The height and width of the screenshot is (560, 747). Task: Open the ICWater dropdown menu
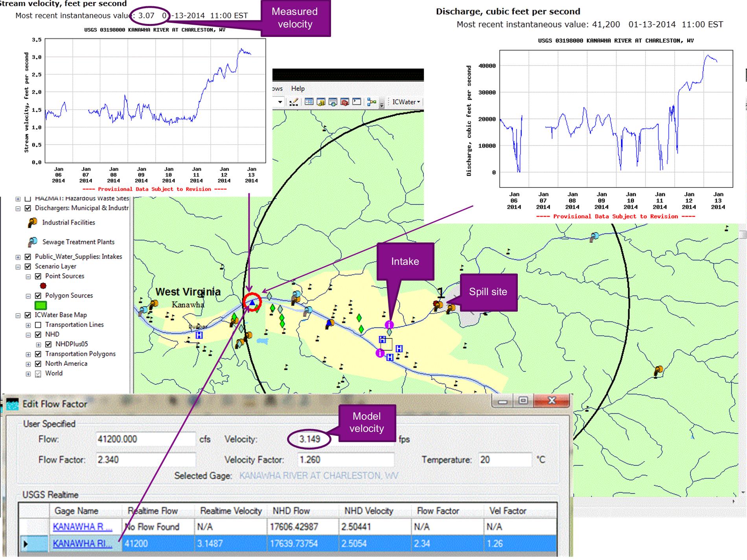406,102
